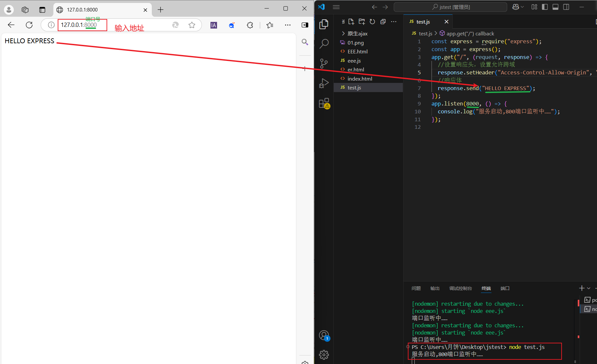Open er.html in the Explorer
Image resolution: width=597 pixels, height=364 pixels.
coord(368,69)
